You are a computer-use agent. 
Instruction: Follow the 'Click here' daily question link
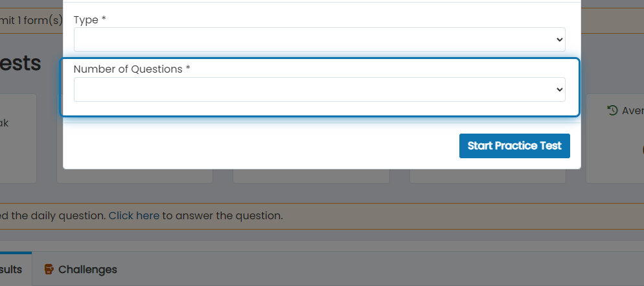coord(134,216)
